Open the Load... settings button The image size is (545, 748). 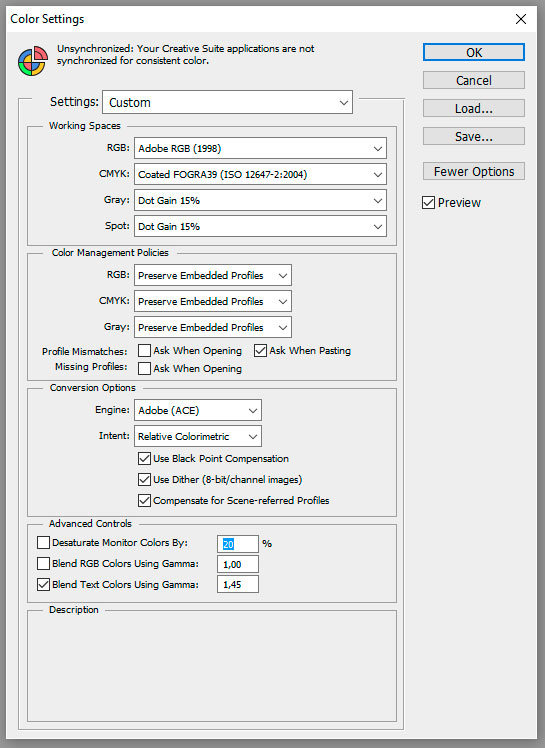click(473, 108)
